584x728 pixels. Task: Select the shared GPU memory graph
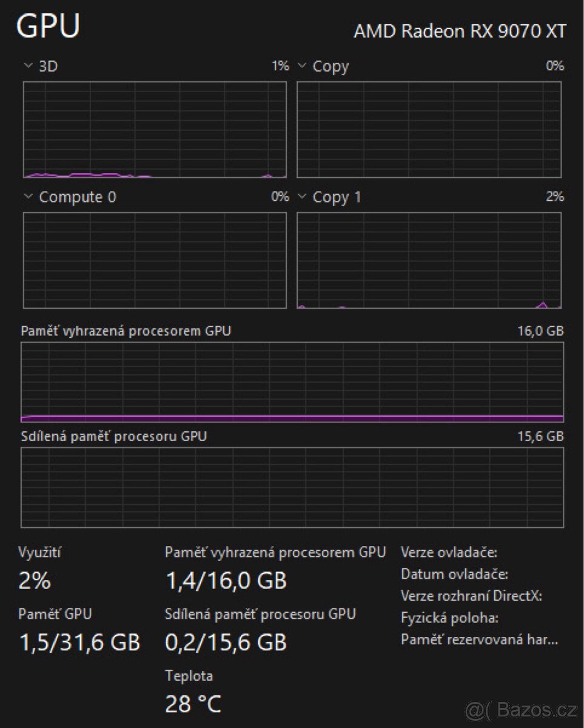click(x=292, y=487)
